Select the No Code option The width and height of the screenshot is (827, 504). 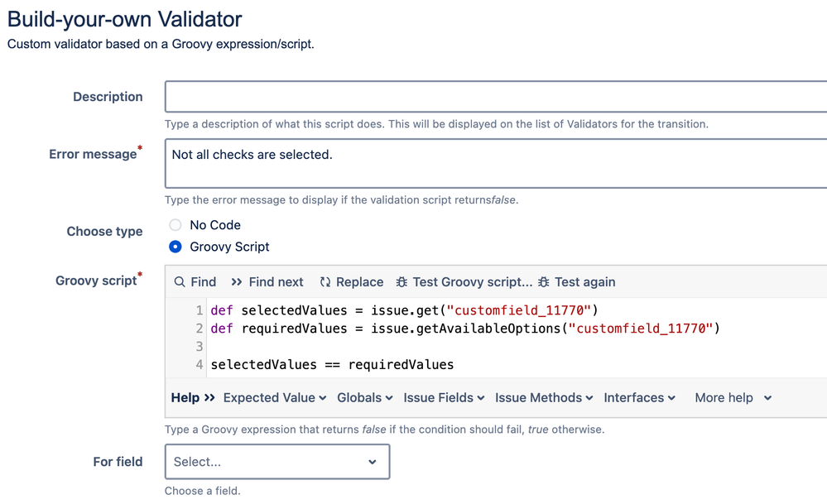click(175, 224)
